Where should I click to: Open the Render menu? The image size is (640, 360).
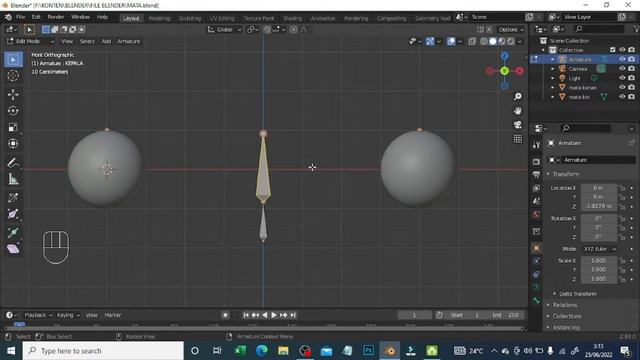tap(56, 17)
